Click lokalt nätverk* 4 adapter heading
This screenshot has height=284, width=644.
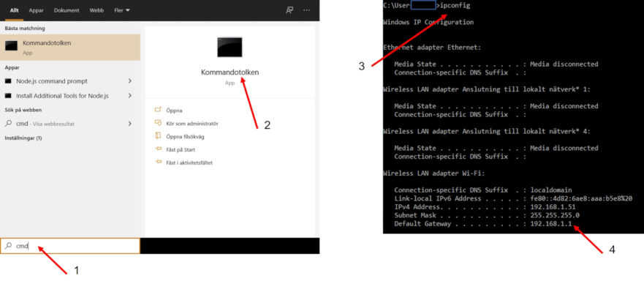pyautogui.click(x=487, y=131)
